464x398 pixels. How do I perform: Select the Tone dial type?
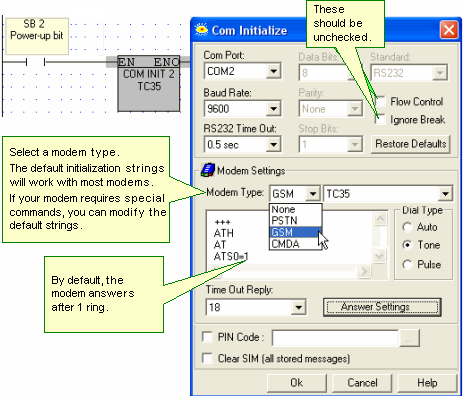pyautogui.click(x=407, y=245)
